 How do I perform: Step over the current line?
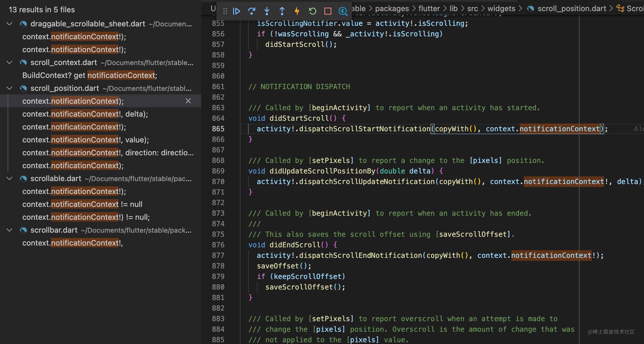point(252,11)
